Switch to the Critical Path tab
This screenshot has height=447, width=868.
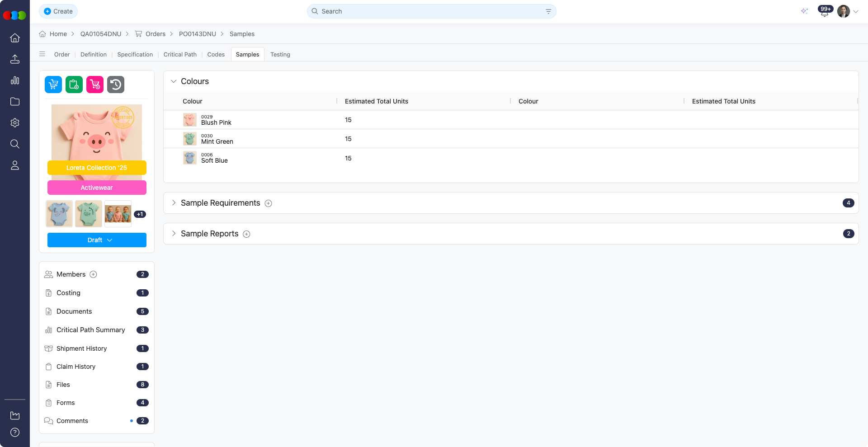pyautogui.click(x=180, y=54)
